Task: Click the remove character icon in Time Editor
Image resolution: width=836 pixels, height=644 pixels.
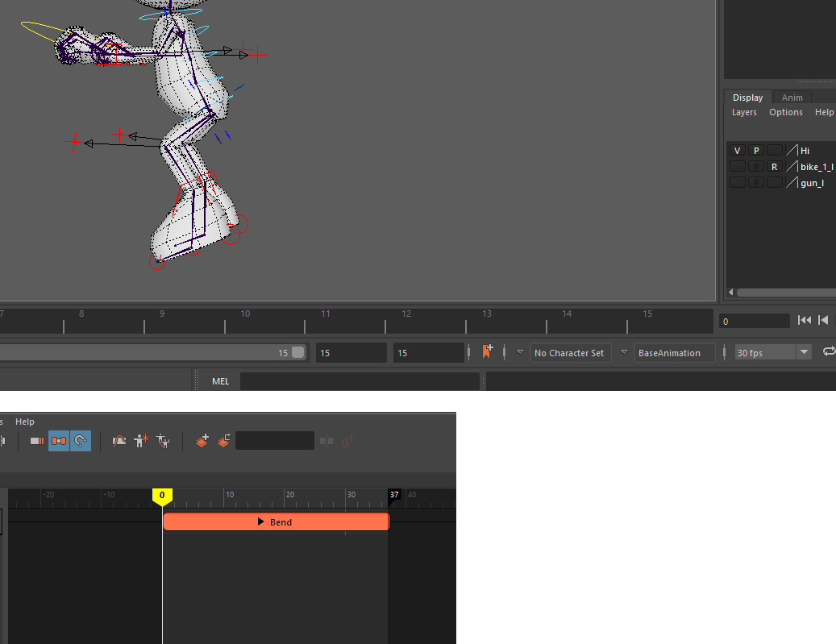Action: coord(163,440)
